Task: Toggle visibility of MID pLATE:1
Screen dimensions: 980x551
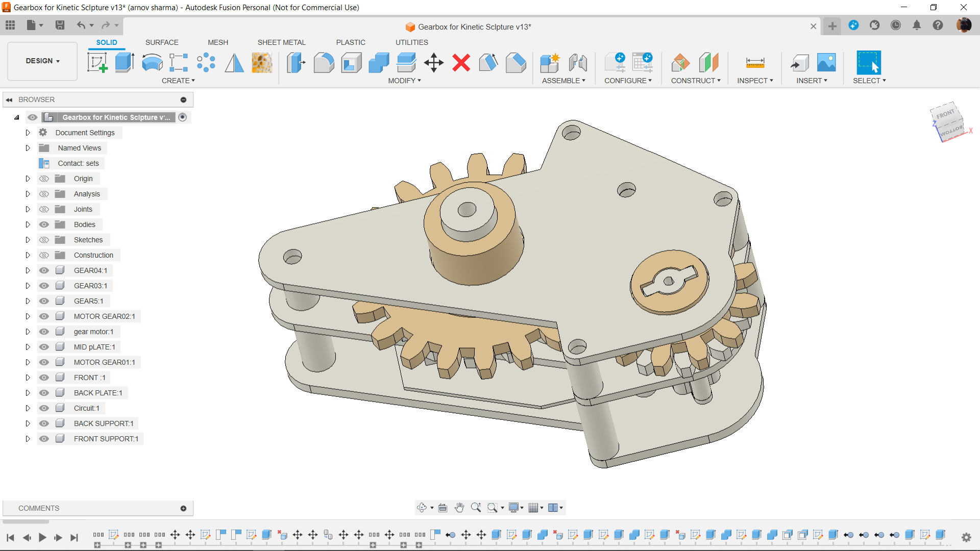Action: click(44, 347)
